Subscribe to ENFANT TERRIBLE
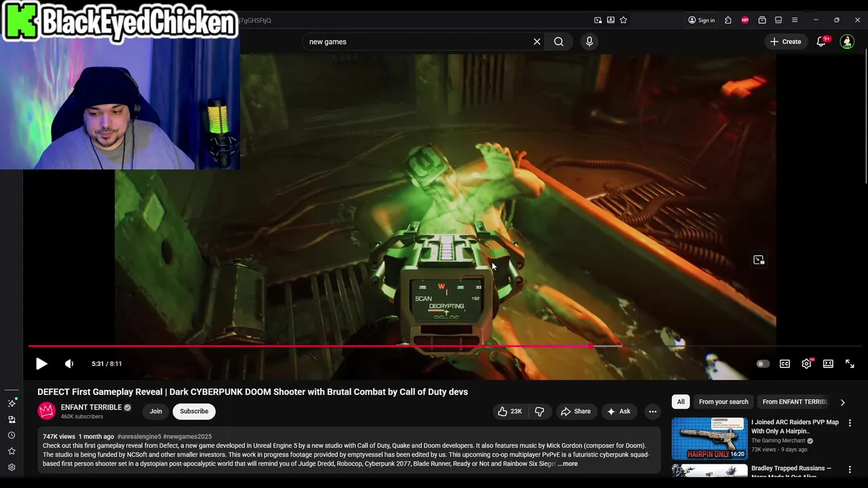Viewport: 868px width, 488px height. (x=194, y=411)
